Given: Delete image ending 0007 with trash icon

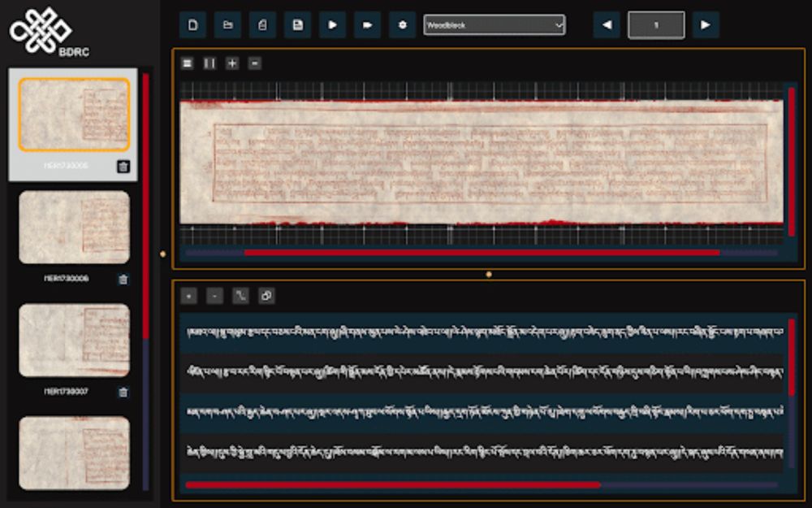Looking at the screenshot, I should [123, 393].
